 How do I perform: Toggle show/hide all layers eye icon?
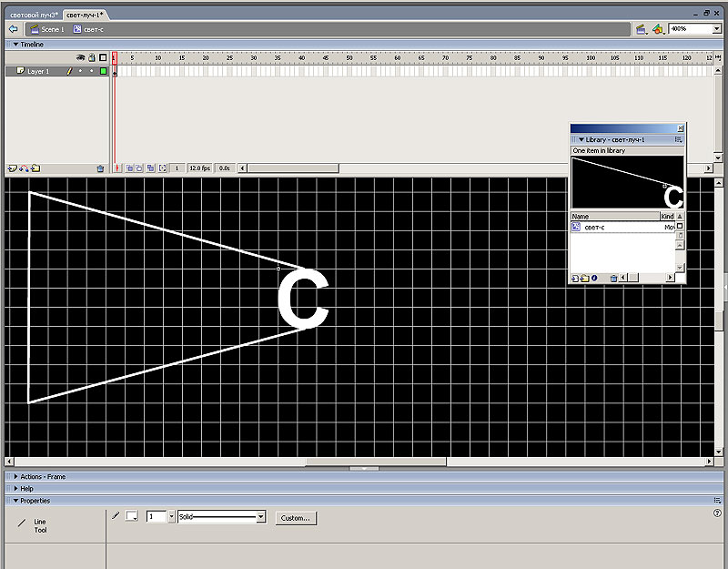tap(80, 57)
